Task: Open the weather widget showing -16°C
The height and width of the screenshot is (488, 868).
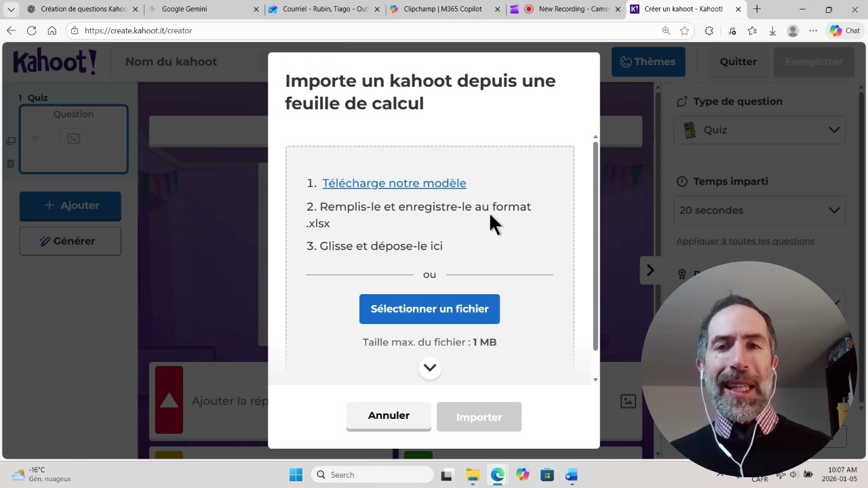Action: point(42,474)
